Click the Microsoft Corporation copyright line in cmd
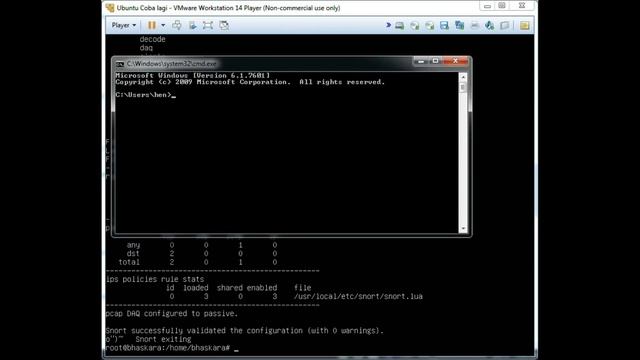Viewport: 640px width, 360px height. click(250, 82)
